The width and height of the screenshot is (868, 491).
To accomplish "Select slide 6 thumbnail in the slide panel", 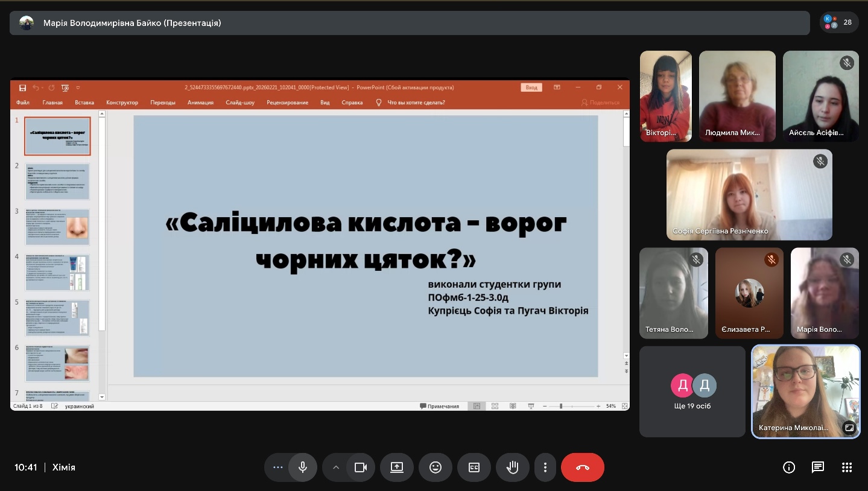I will [57, 363].
